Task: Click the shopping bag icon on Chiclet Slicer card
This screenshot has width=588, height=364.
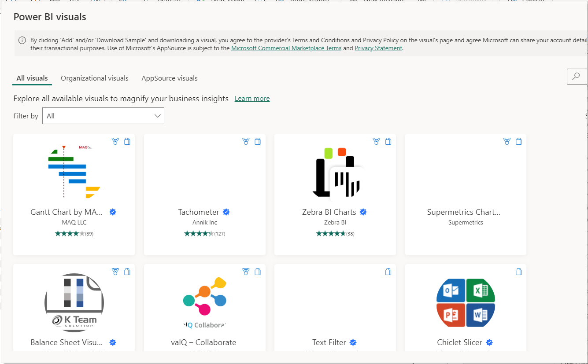Action: click(519, 272)
